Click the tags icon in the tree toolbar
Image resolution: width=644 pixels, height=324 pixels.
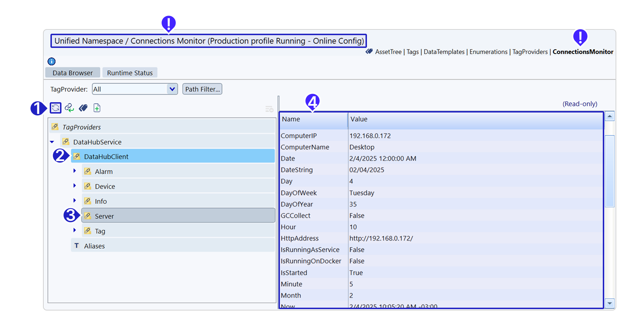(83, 108)
